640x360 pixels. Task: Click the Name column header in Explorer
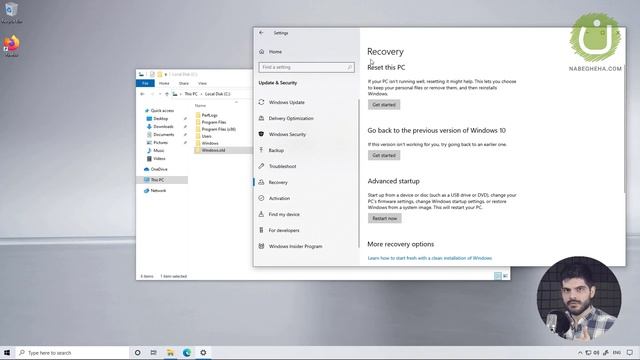click(200, 106)
